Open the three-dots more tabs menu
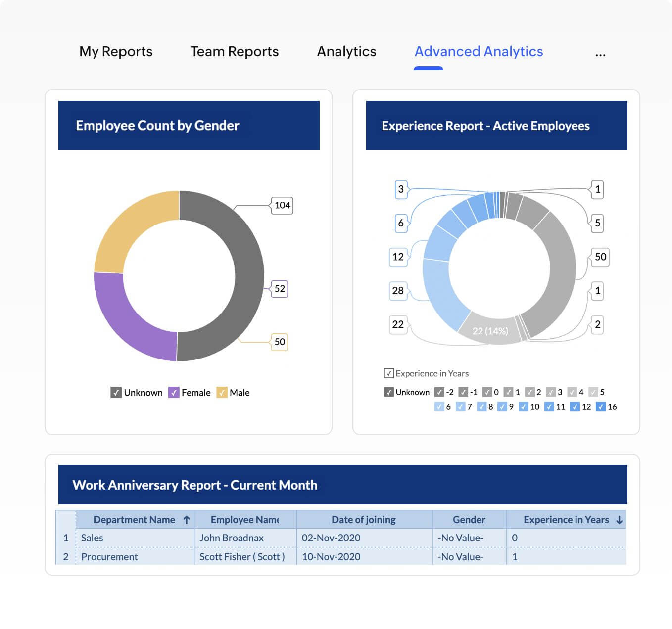Screen dimensions: 672x629 [x=600, y=55]
